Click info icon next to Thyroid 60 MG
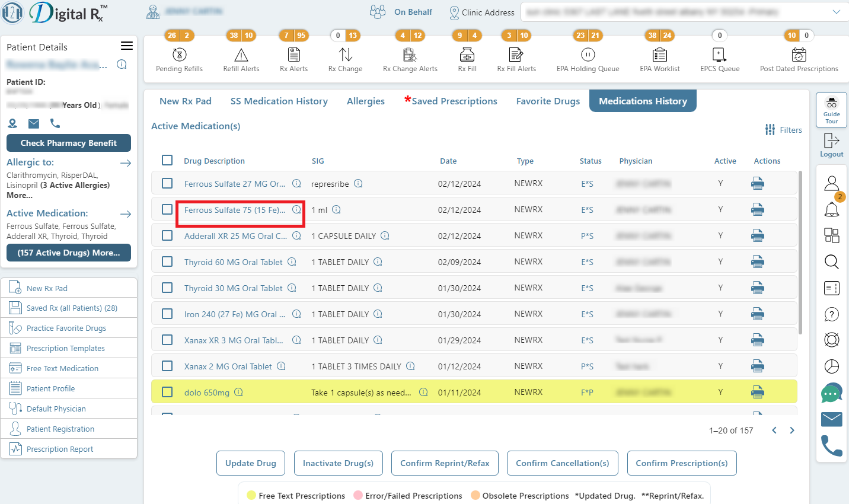Image resolution: width=849 pixels, height=504 pixels. point(292,261)
